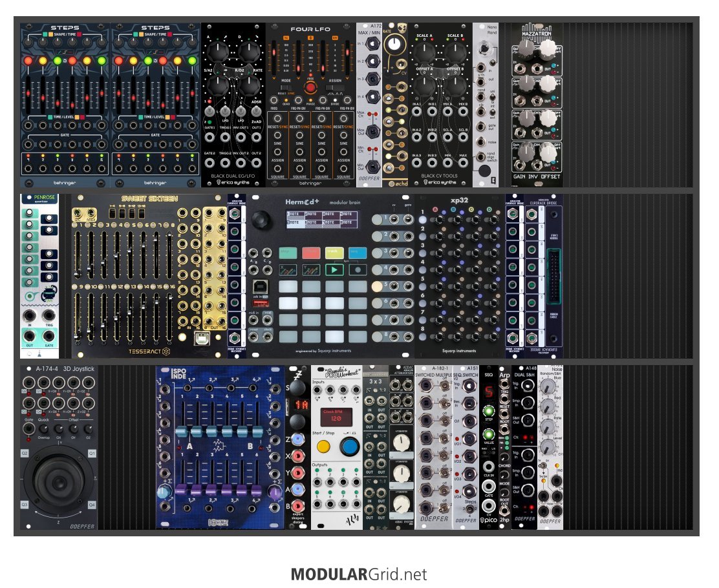Flip the last toggle switch on A-182-1 Switched Multiple
Image resolution: width=719 pixels, height=588 pixels.
444,509
